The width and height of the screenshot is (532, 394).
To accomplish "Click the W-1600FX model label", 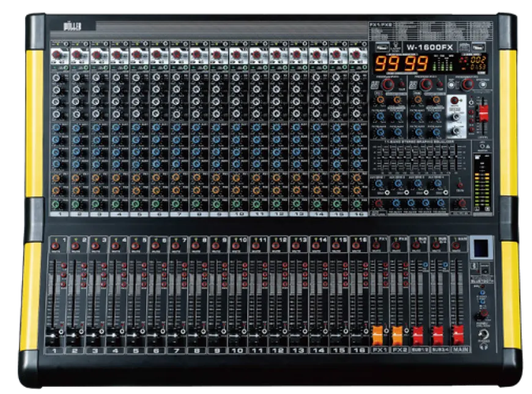I will [x=429, y=48].
